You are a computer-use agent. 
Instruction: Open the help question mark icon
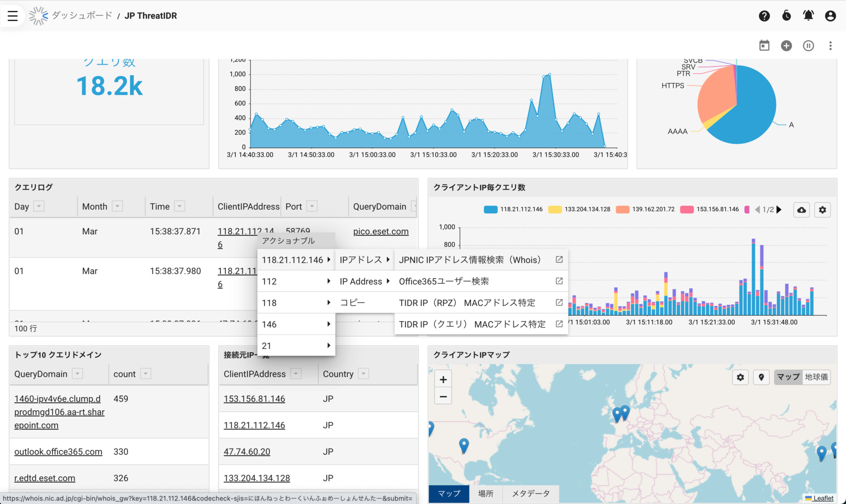(x=764, y=16)
